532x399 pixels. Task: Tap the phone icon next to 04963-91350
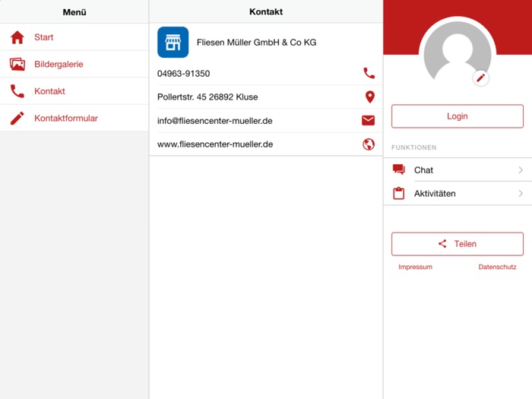pos(369,73)
